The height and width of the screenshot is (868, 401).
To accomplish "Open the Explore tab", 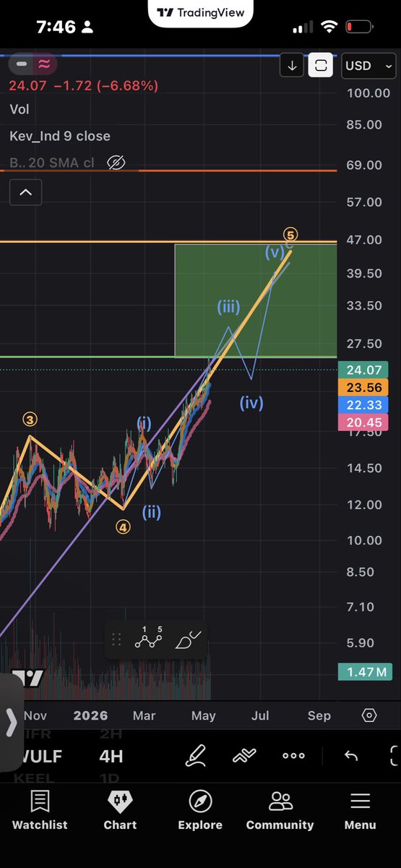I will [200, 810].
